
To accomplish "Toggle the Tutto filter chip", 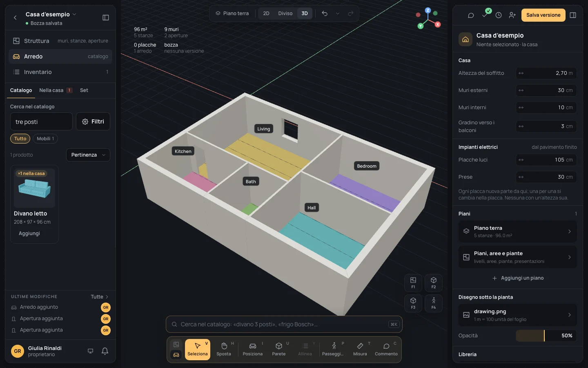I will (x=20, y=139).
